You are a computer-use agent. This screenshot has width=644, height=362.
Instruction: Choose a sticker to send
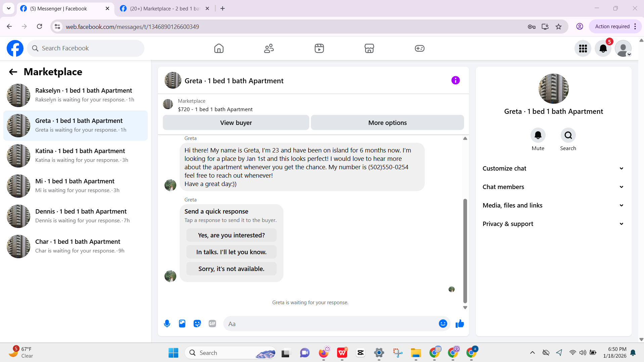(197, 324)
